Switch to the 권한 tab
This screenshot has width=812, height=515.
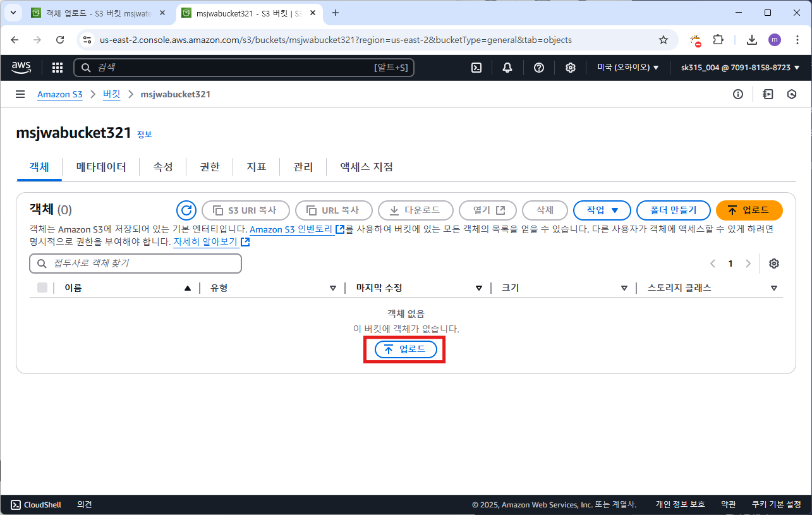click(210, 167)
